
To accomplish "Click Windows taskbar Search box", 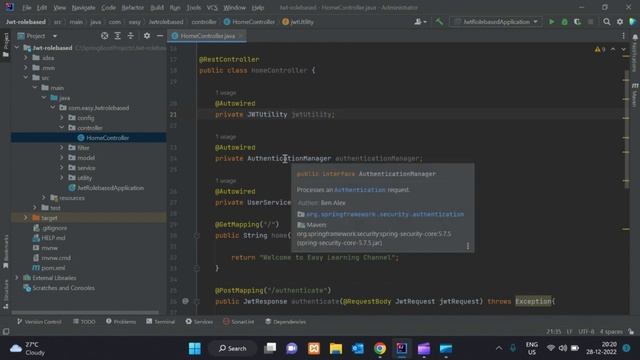I will pyautogui.click(x=233, y=349).
